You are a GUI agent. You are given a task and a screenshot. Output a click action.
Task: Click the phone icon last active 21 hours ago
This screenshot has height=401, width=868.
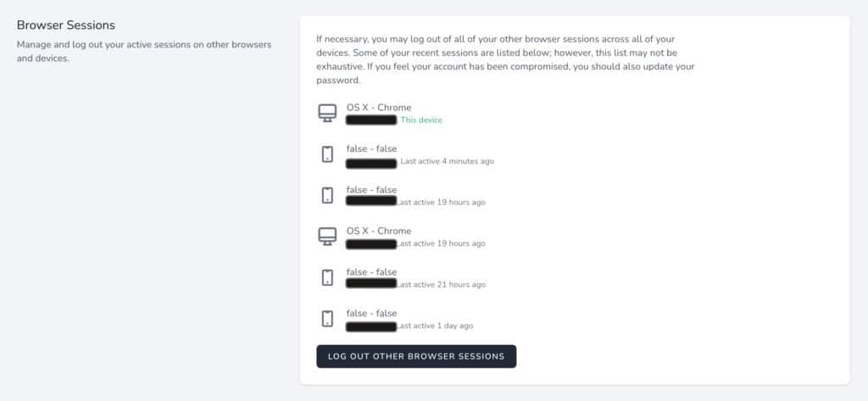point(327,277)
